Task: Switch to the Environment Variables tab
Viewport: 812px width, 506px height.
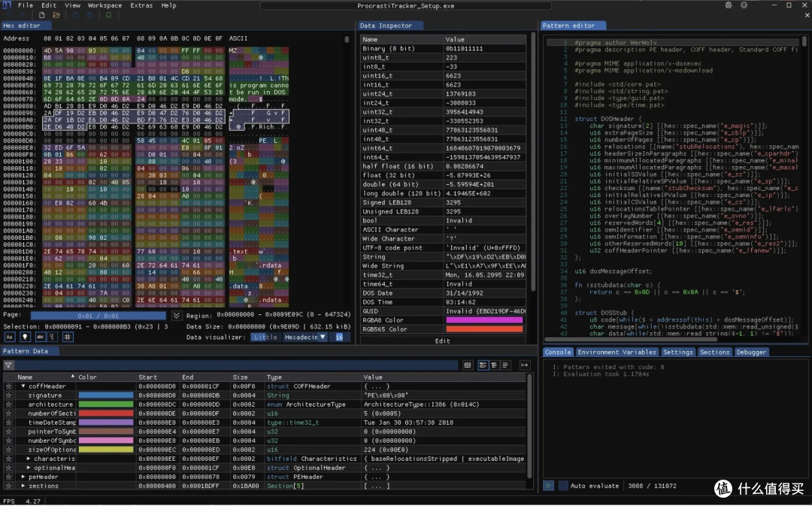Action: 617,352
